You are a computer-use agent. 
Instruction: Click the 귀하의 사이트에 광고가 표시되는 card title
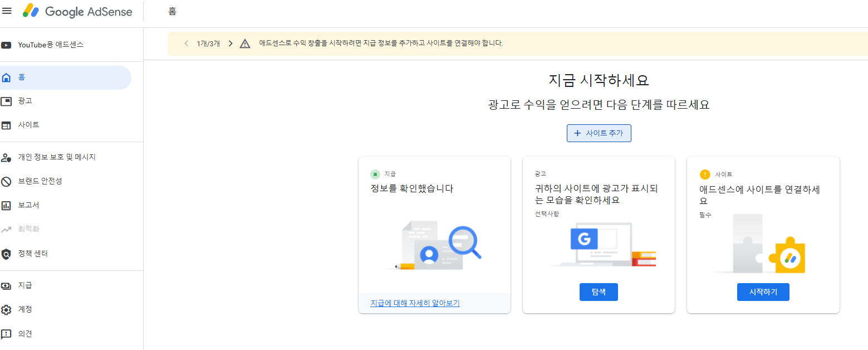596,195
